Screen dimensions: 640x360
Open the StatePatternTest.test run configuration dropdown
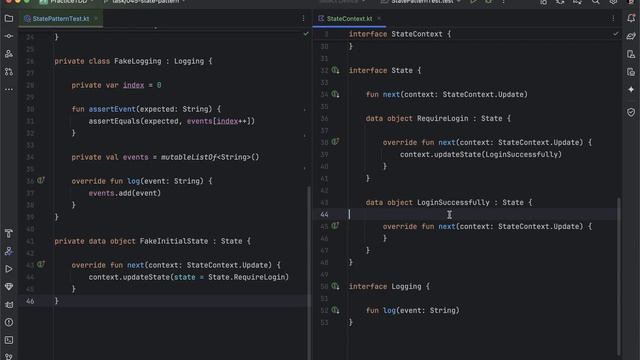click(421, 2)
